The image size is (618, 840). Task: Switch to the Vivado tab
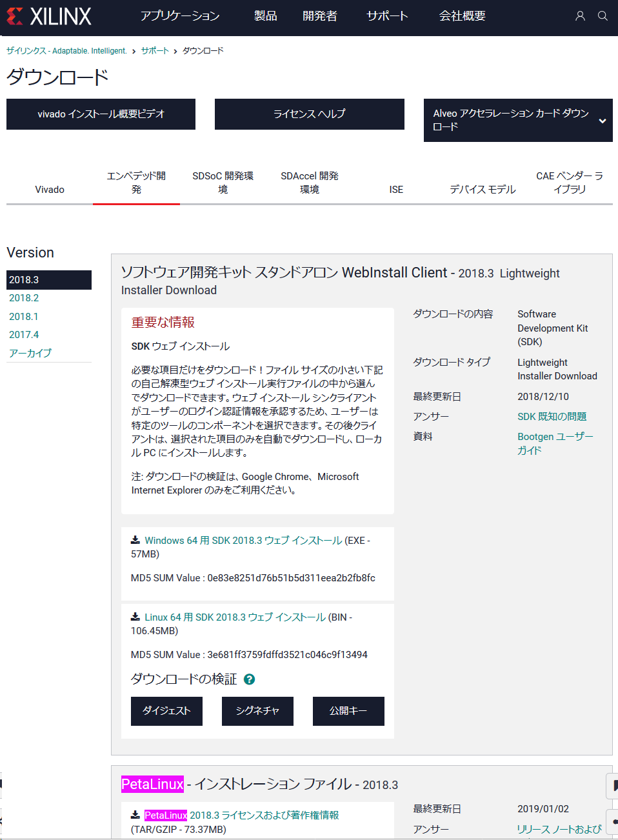[48, 189]
